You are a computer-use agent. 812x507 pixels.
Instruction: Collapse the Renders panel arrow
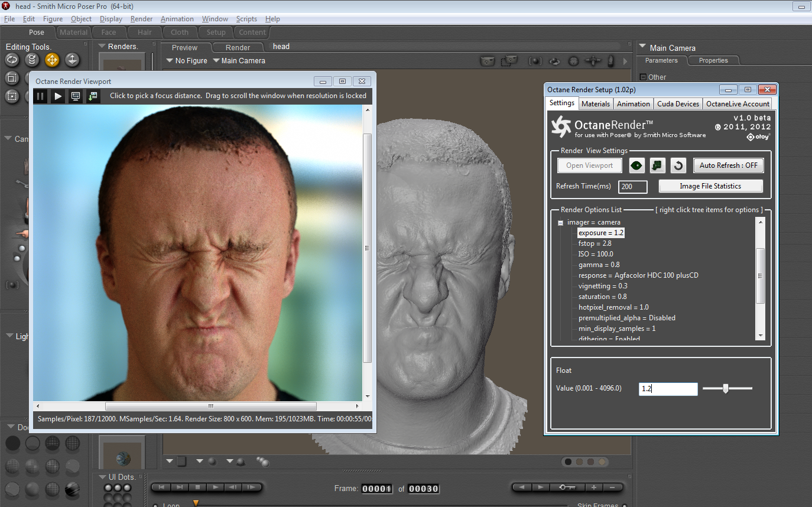[102, 46]
